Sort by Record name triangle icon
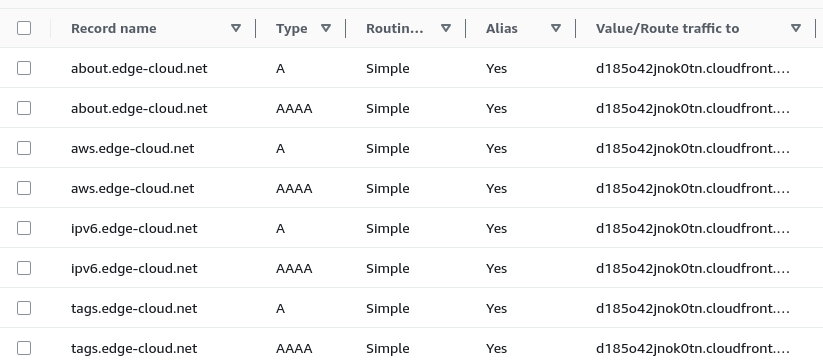Screen dimensions: 823x364 (x=236, y=28)
